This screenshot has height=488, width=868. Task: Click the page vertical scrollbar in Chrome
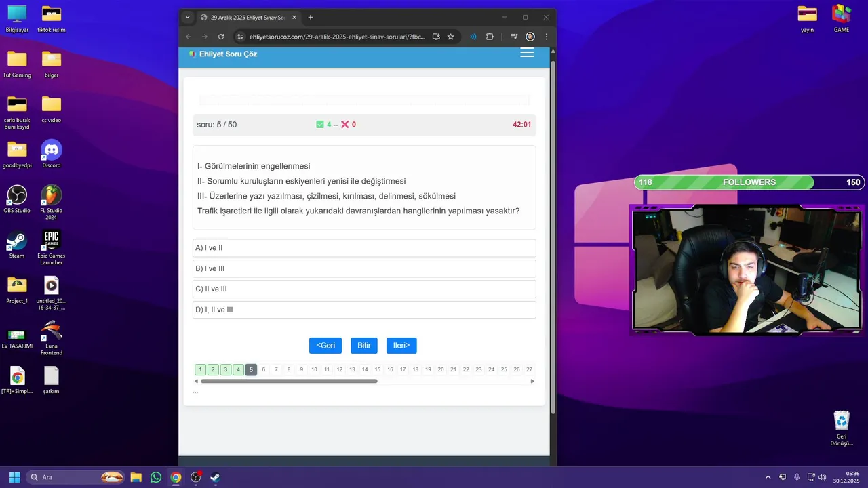pyautogui.click(x=553, y=237)
